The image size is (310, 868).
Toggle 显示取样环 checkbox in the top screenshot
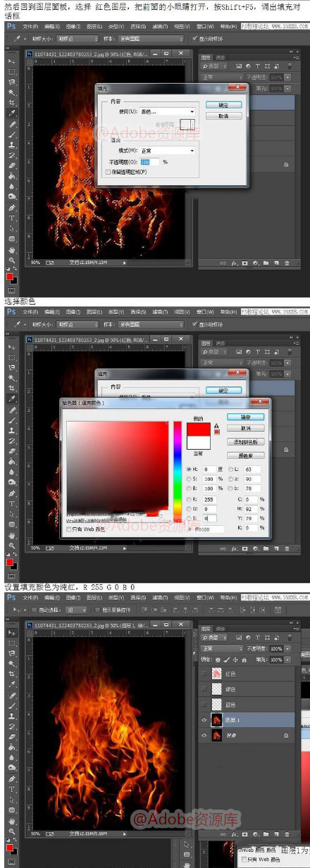point(194,38)
